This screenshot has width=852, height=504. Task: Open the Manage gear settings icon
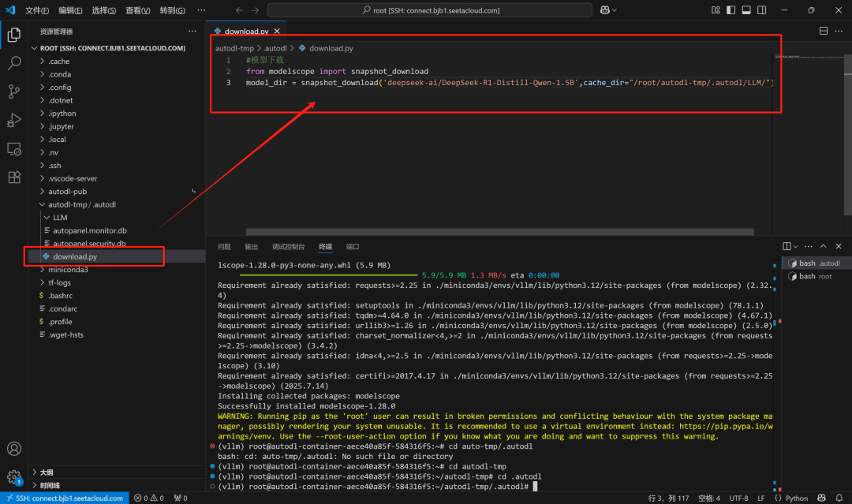pyautogui.click(x=14, y=477)
